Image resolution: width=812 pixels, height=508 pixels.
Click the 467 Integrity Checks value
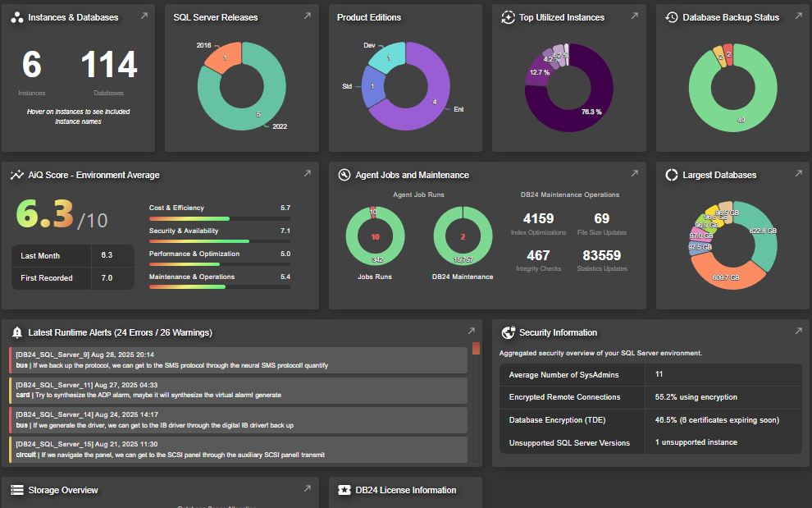(x=538, y=255)
